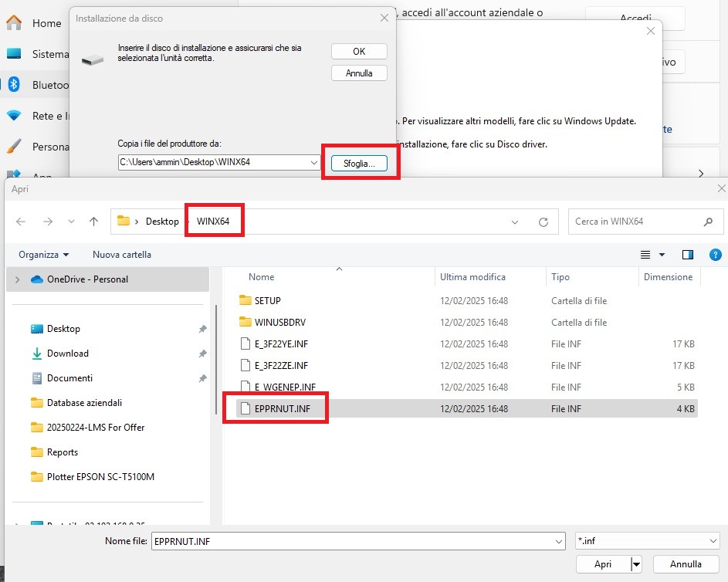This screenshot has width=728, height=582.
Task: Select Download in the navigation pane
Action: [68, 354]
